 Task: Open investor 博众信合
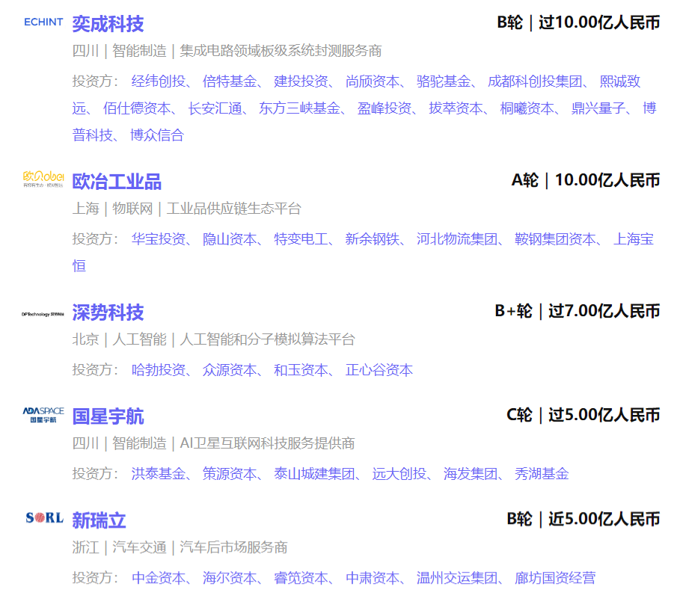click(x=157, y=135)
